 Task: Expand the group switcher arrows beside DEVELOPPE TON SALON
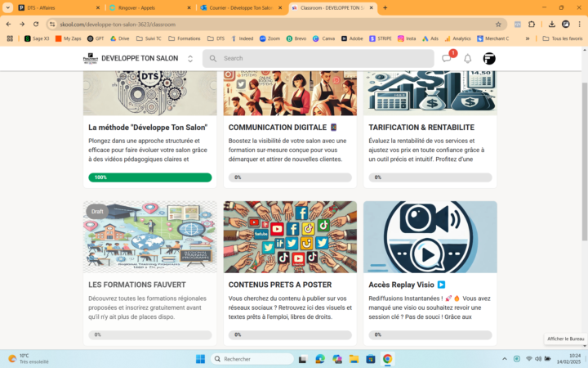(190, 59)
